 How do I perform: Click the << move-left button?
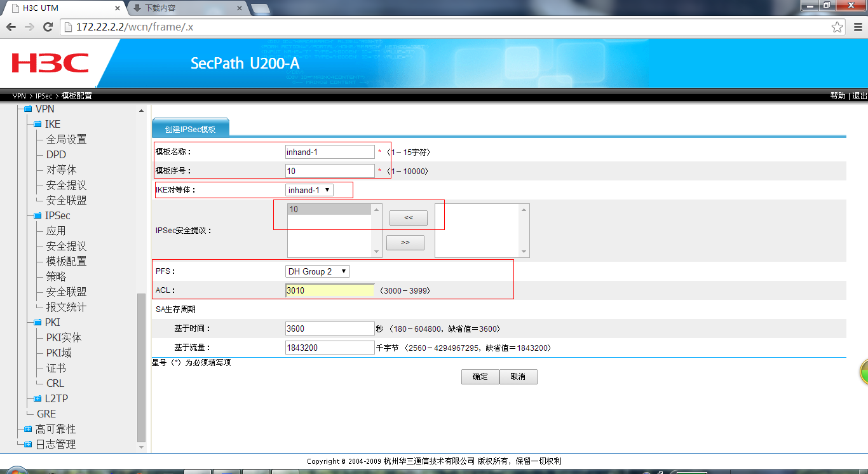click(408, 218)
